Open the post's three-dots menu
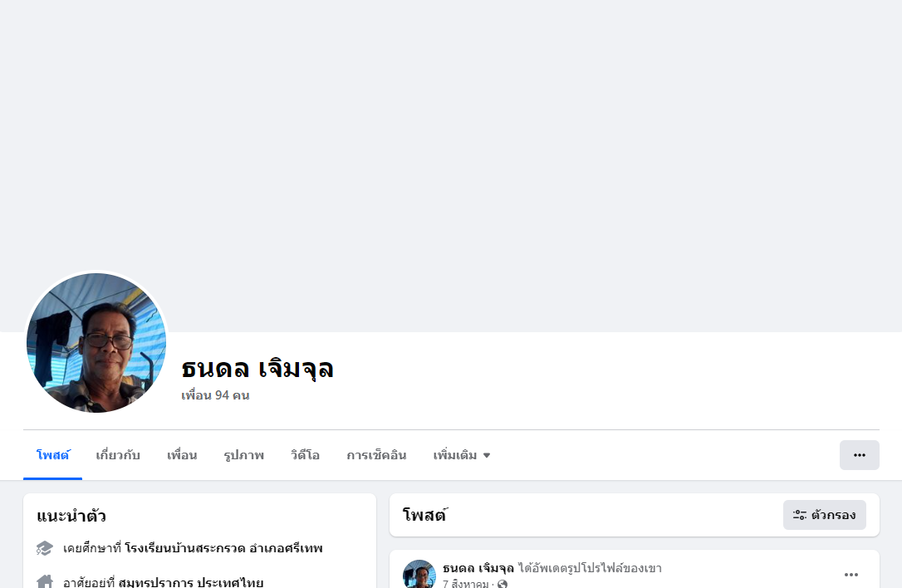902x588 pixels. (851, 575)
